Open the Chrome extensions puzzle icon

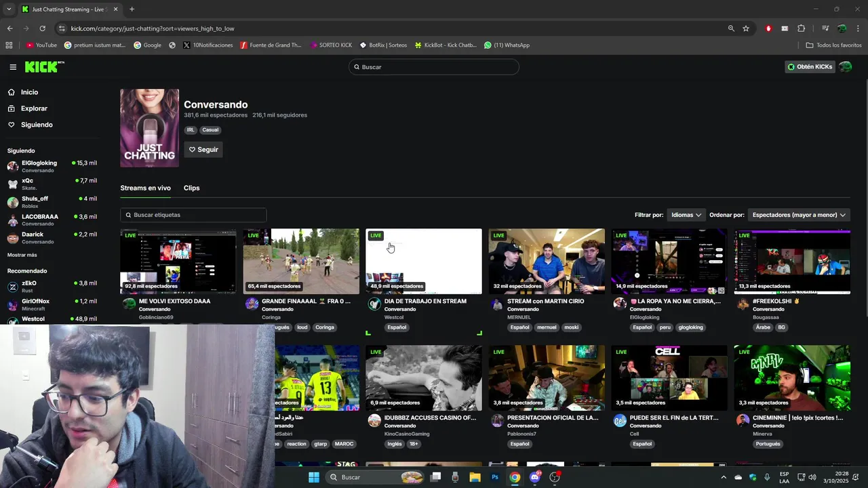pyautogui.click(x=801, y=28)
